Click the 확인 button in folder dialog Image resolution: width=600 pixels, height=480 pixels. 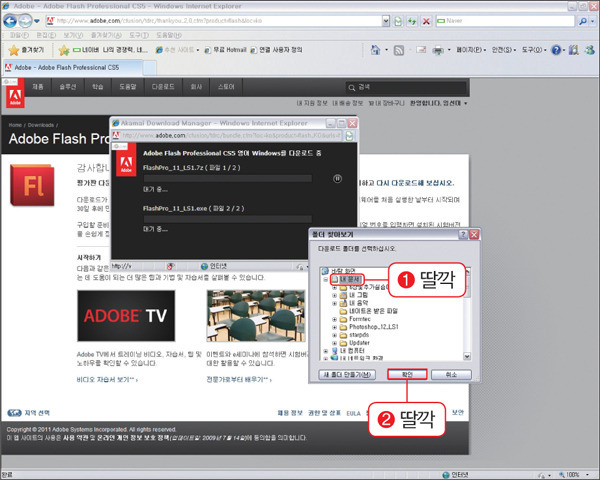(x=407, y=374)
